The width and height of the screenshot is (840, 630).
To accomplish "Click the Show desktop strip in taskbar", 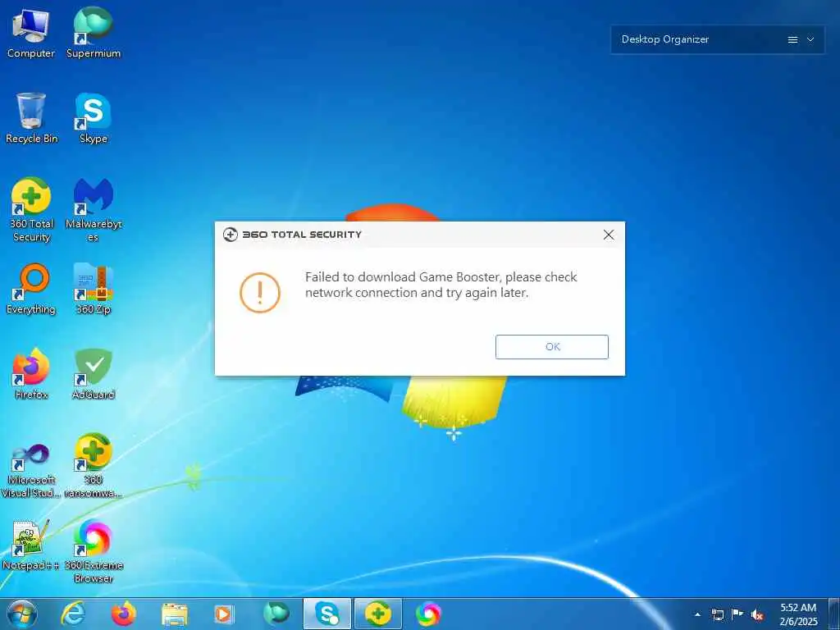I will 834,614.
